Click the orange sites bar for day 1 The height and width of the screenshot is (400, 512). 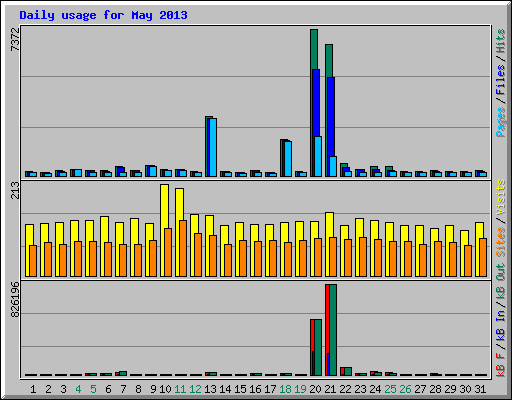point(33,261)
